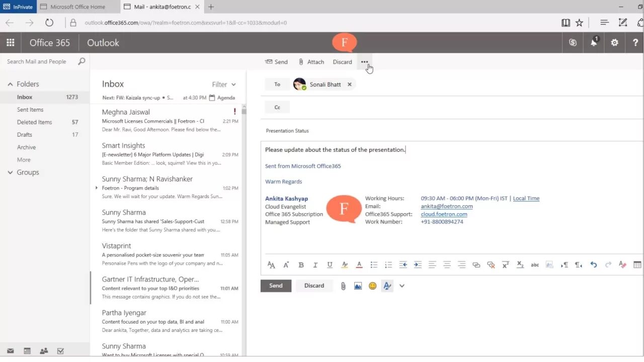Insert a table
Viewport: 644px width, 362px height.
pos(637,265)
